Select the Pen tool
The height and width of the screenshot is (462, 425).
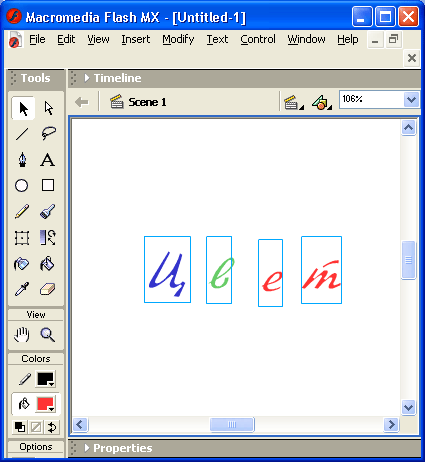tap(22, 160)
